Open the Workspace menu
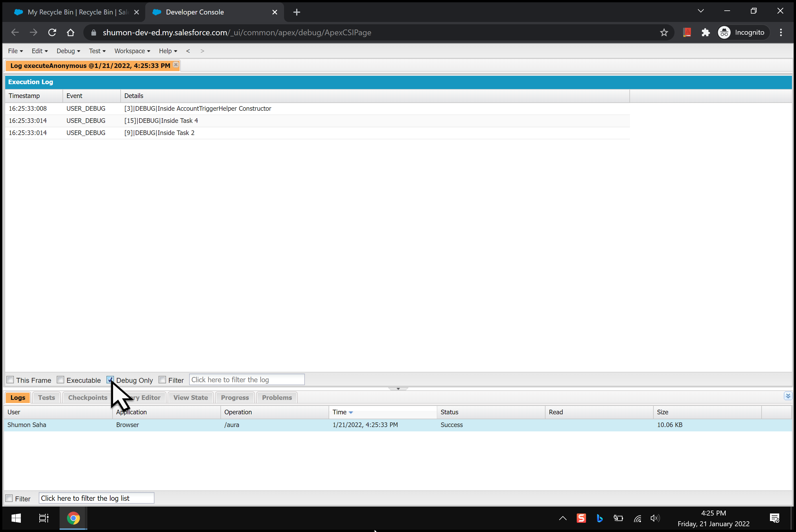796x532 pixels. [132, 51]
